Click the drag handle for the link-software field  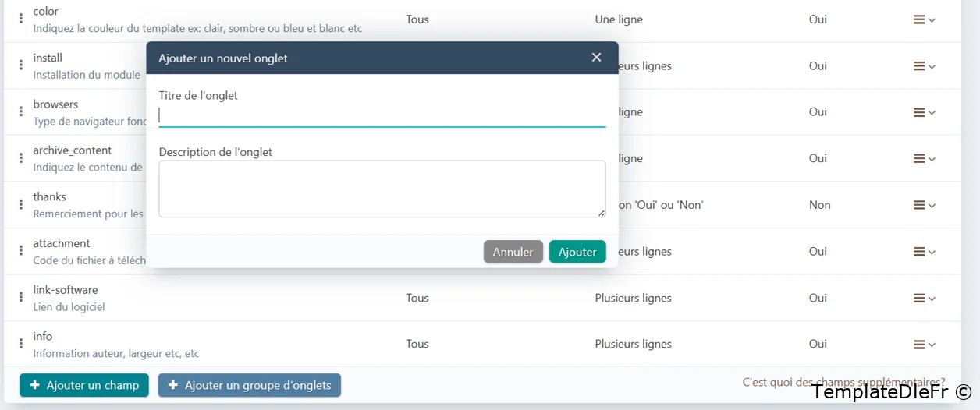pyautogui.click(x=21, y=298)
